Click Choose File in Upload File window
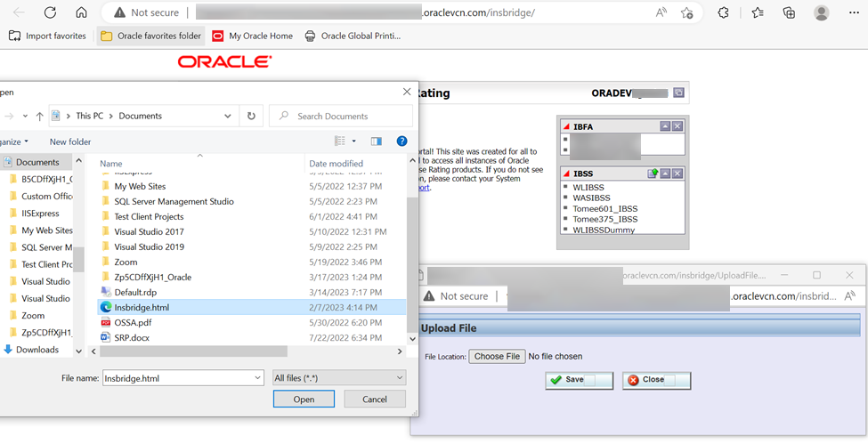The width and height of the screenshot is (868, 444). coord(497,357)
